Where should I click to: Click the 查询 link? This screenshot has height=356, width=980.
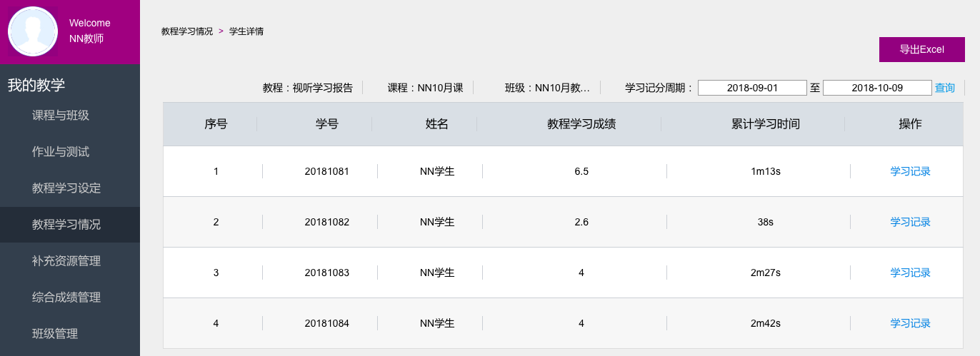coord(944,88)
